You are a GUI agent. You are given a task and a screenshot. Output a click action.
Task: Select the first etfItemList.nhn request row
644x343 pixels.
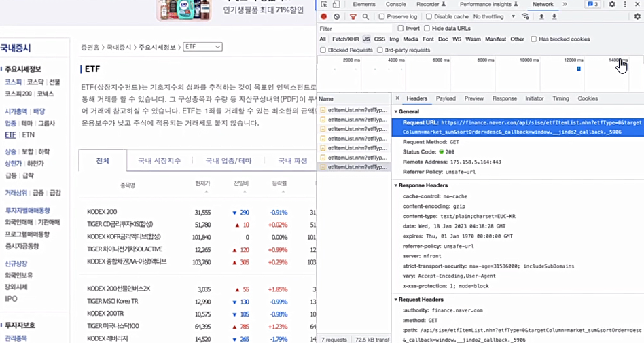[x=354, y=110]
